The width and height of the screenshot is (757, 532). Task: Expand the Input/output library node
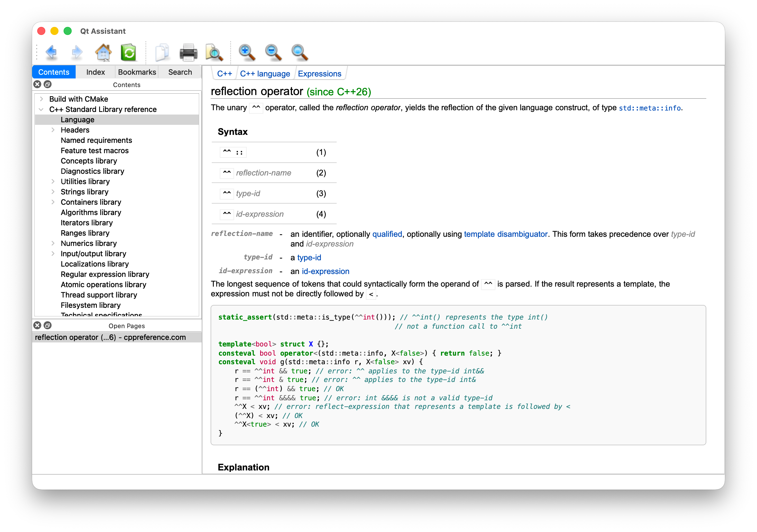(x=53, y=253)
